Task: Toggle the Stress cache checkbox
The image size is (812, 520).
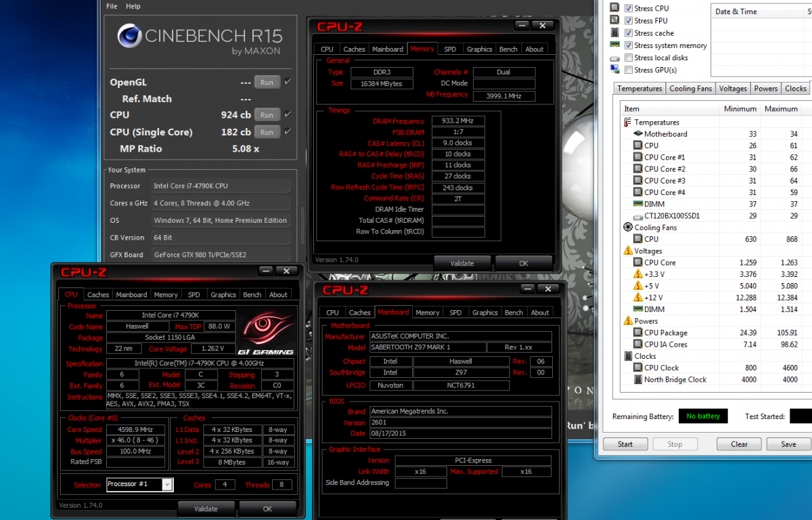Action: point(629,32)
